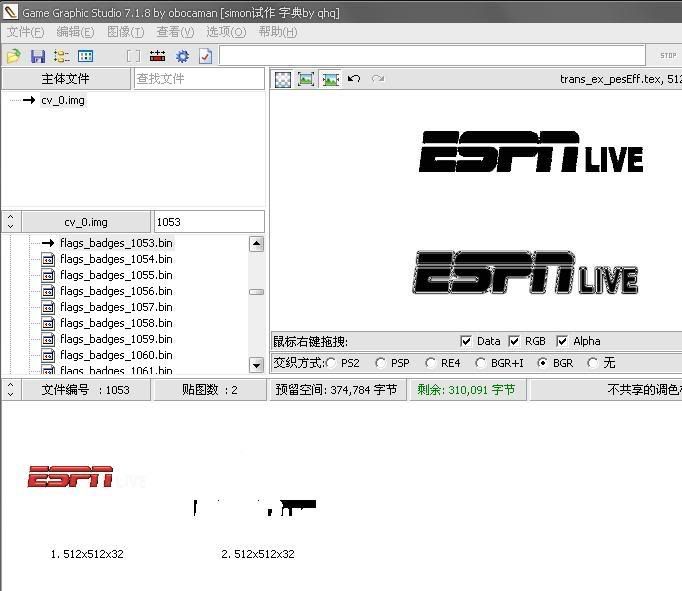Open the 查看(V) menu

tap(175, 32)
